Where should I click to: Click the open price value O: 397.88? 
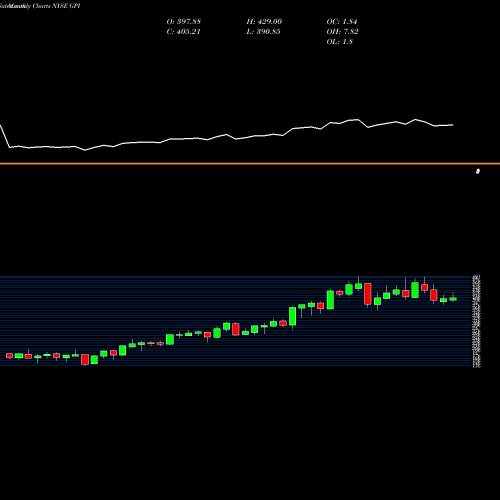coord(183,22)
